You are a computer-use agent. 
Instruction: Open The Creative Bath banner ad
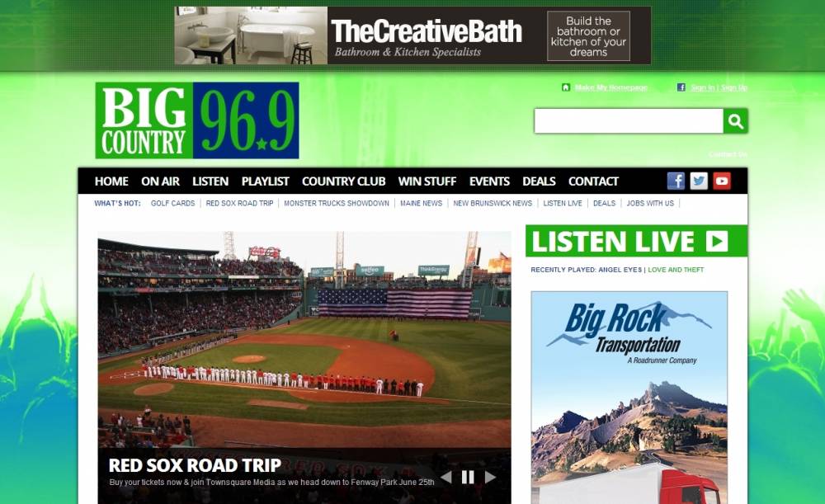412,35
